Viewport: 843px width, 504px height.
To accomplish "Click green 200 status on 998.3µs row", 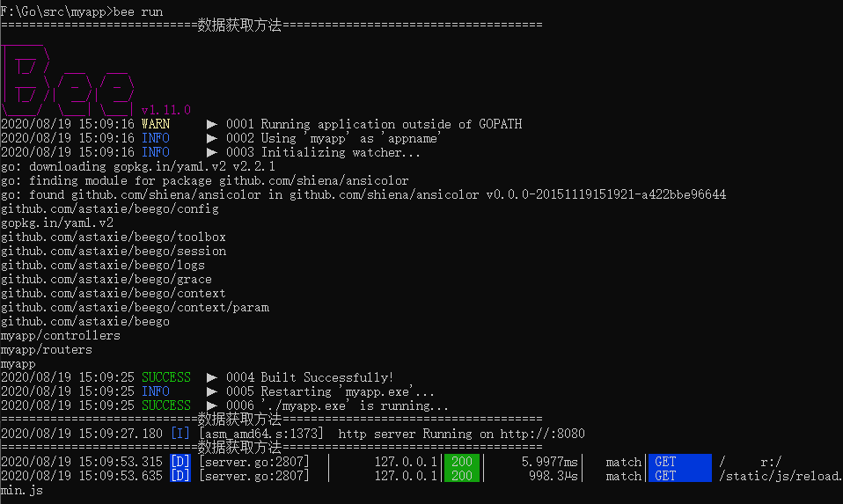I will click(x=462, y=476).
